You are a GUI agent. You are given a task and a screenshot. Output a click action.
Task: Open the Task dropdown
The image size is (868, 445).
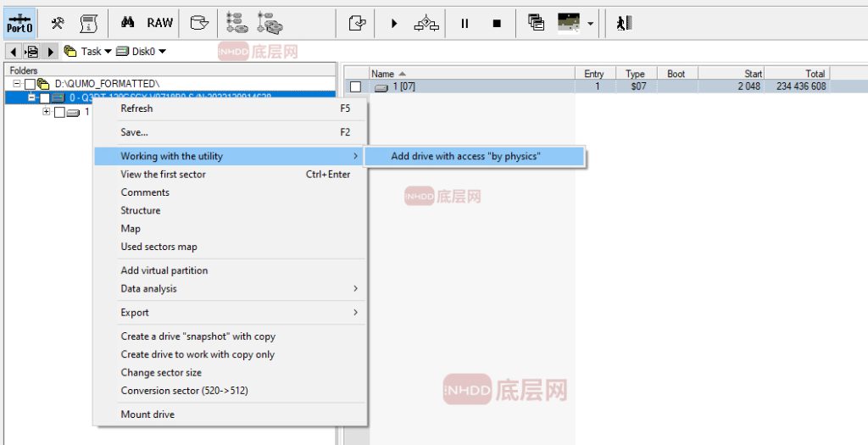click(x=88, y=52)
